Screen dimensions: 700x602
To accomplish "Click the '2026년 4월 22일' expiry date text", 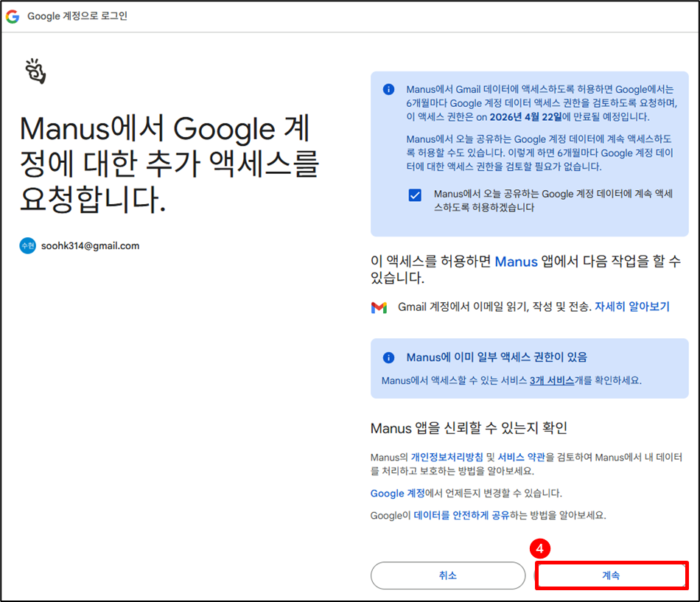I will (x=525, y=117).
